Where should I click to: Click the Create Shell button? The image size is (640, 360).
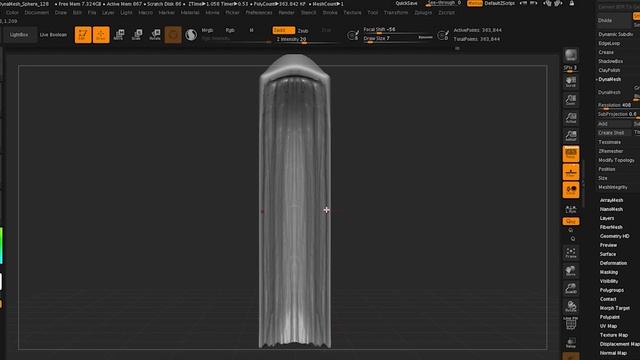tap(614, 133)
